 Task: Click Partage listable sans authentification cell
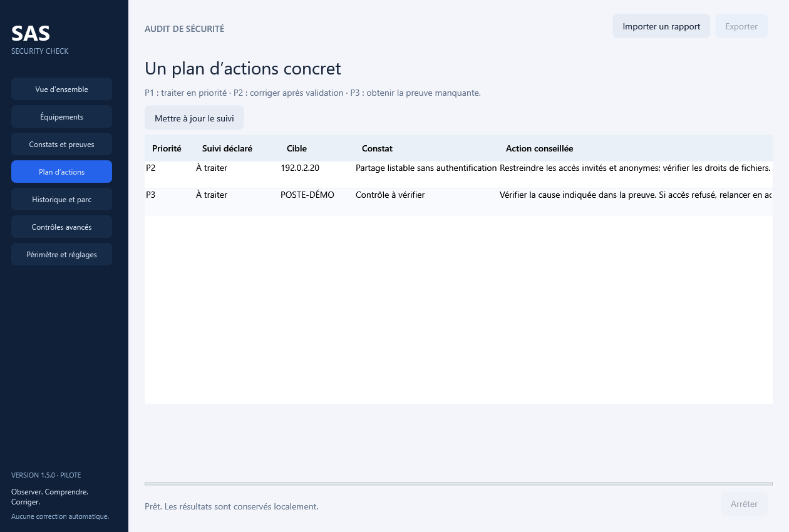[426, 168]
